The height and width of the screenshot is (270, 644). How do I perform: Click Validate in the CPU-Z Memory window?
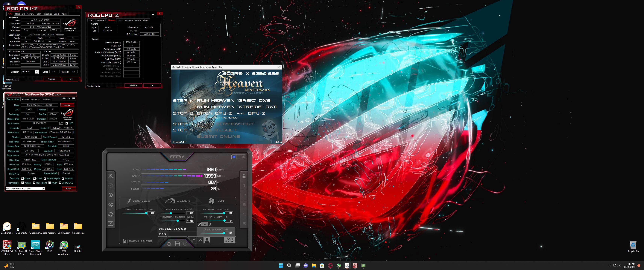pos(133,85)
